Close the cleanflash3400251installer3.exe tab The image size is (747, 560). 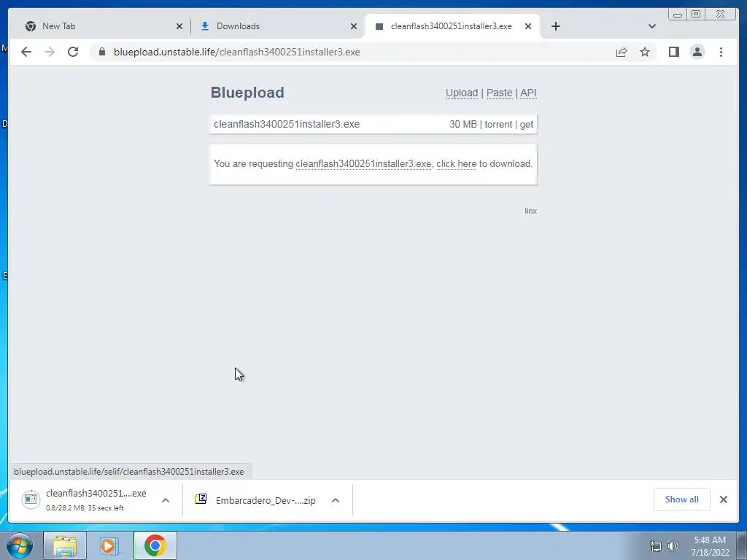[x=528, y=26]
